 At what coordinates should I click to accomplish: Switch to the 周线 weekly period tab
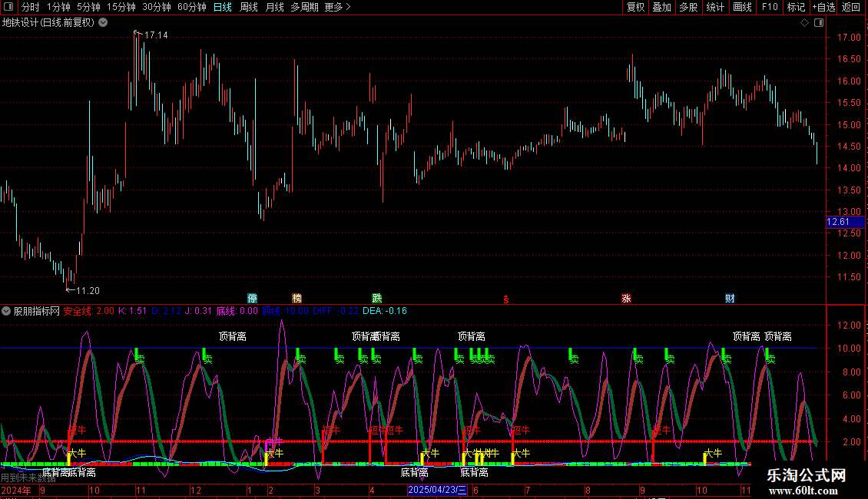[249, 7]
